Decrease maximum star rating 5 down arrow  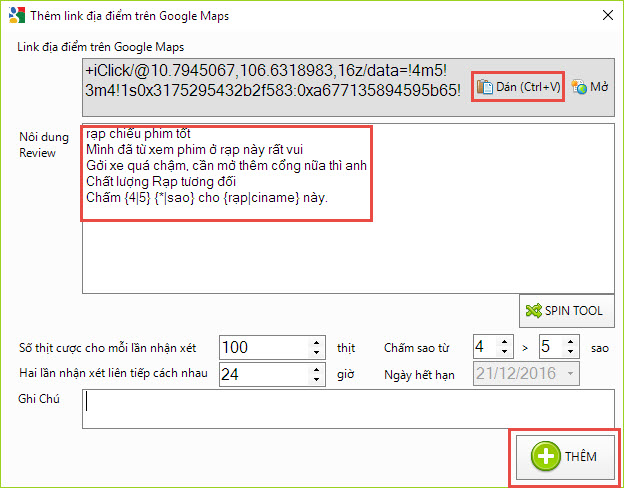point(570,352)
